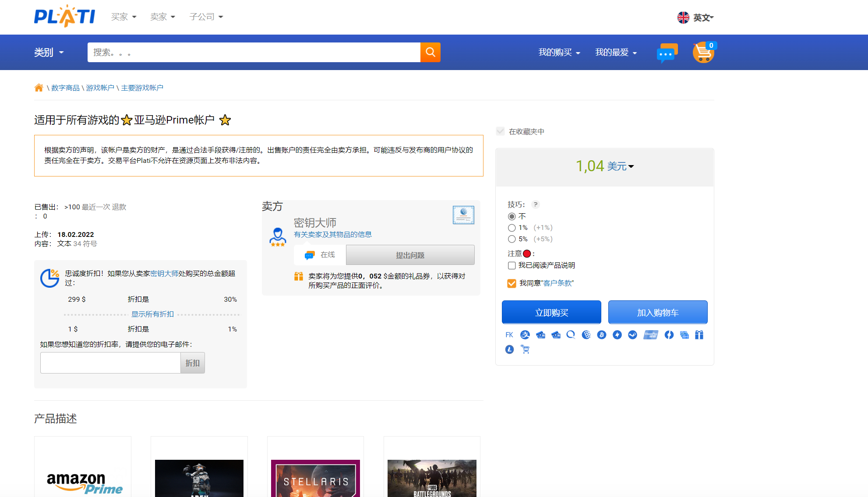This screenshot has width=868, height=497.
Task: Go to home via breadcrumb house icon
Action: pyautogui.click(x=39, y=88)
